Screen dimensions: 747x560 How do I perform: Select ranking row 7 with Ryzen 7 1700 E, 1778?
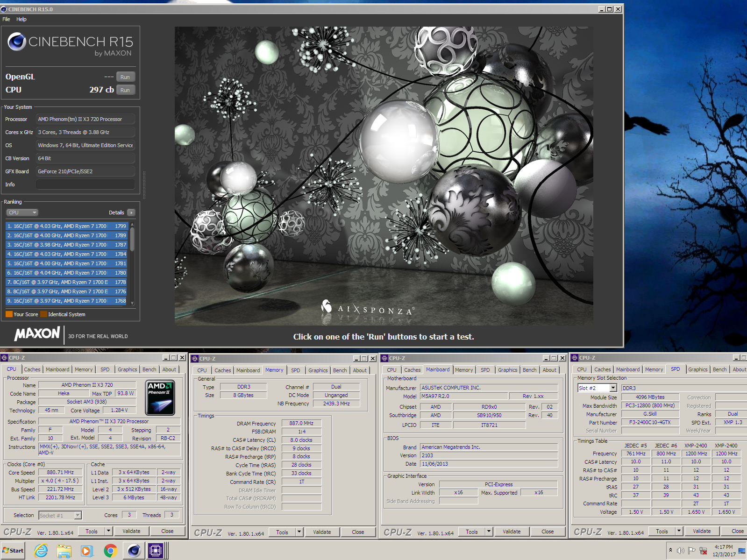coord(66,282)
